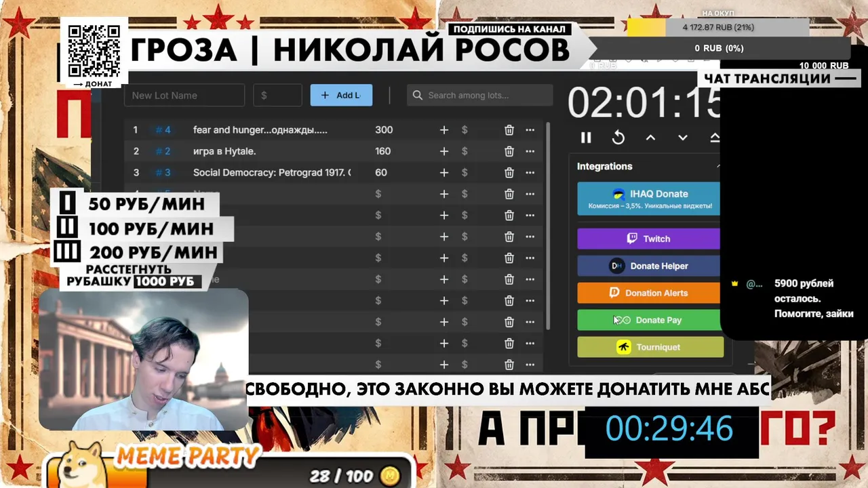Viewport: 868px width, 488px height.
Task: Click the crown badge in chat
Action: 734,283
